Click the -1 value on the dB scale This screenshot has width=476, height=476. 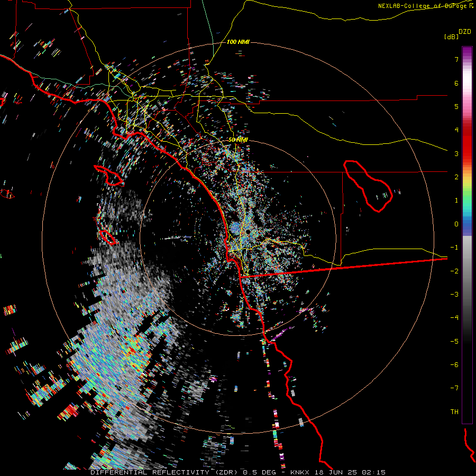pyautogui.click(x=454, y=248)
